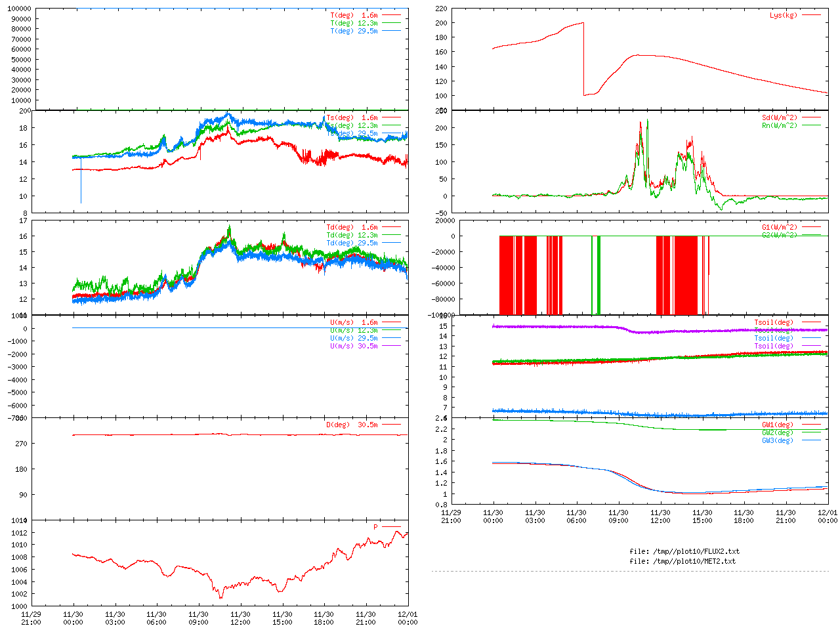
Task: Click the "Lys(kg)" legend label
Action: [784, 15]
